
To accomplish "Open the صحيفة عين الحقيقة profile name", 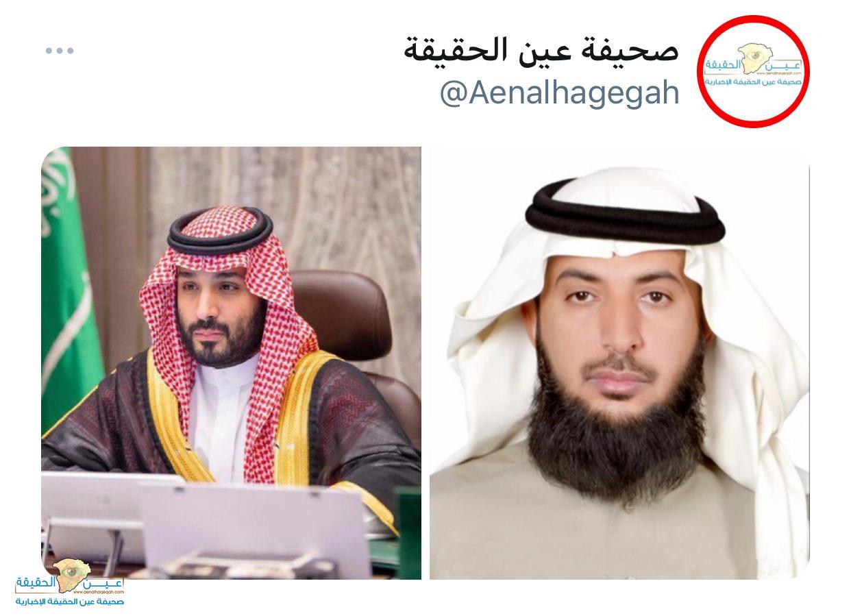I will (541, 49).
